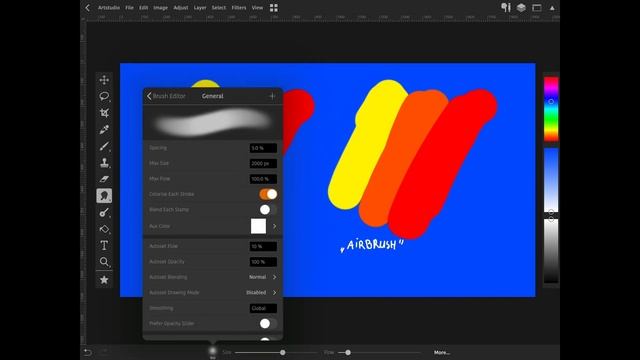Click the brush stroke preview thumbnail
Image resolution: width=640 pixels, height=360 pixels.
(213, 122)
